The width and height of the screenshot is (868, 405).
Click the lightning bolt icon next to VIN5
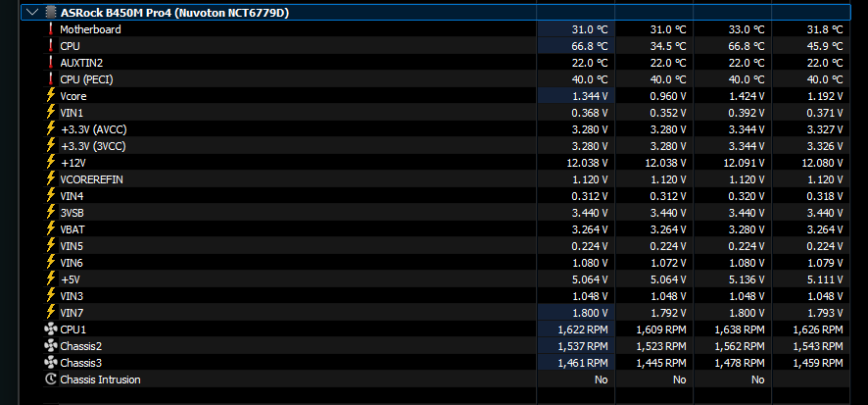(x=51, y=245)
